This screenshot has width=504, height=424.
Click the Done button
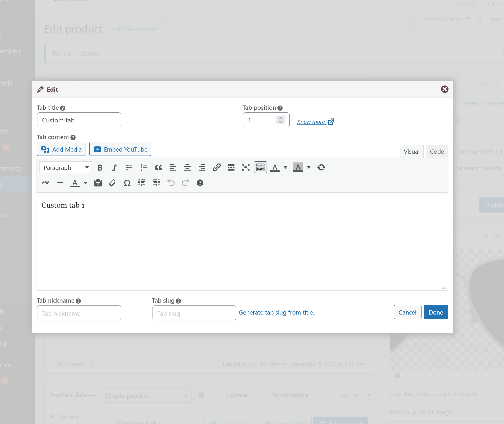[436, 312]
